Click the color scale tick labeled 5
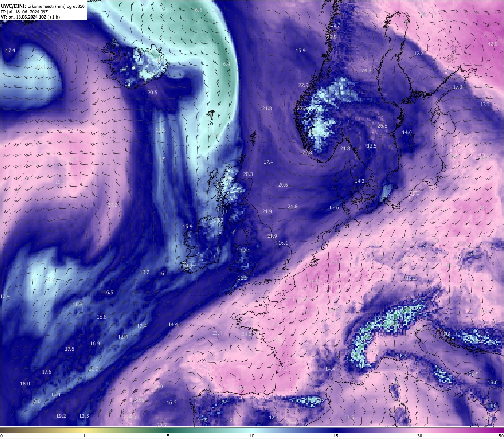Screen dimensions: 504x439 click(168, 436)
